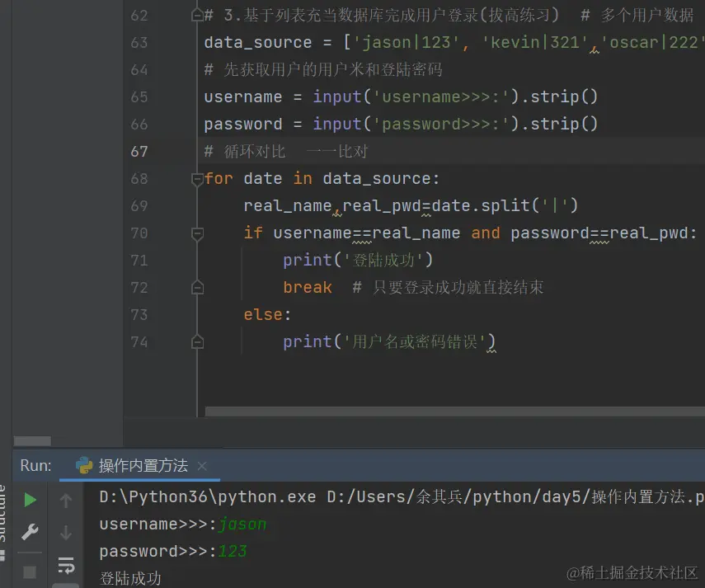Close the 操作内置方法 run tab
Viewport: 705px width, 588px height.
click(202, 466)
